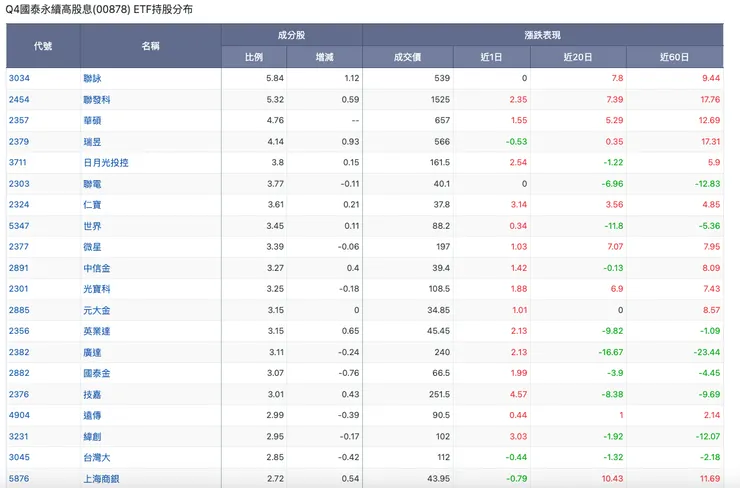Open stock code link 4904
Viewport: 740px width, 488px height.
pos(19,415)
